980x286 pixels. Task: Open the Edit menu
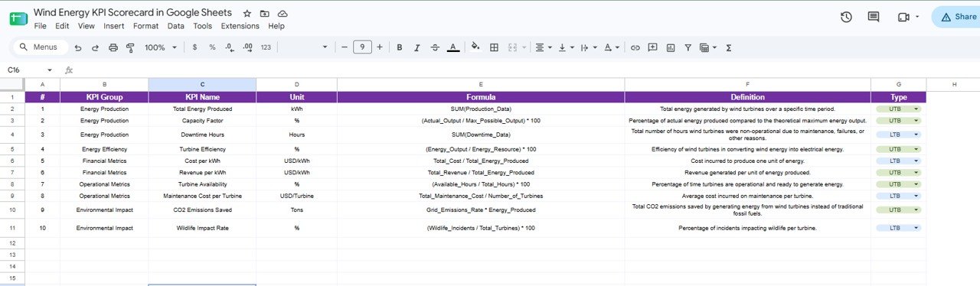coord(62,26)
